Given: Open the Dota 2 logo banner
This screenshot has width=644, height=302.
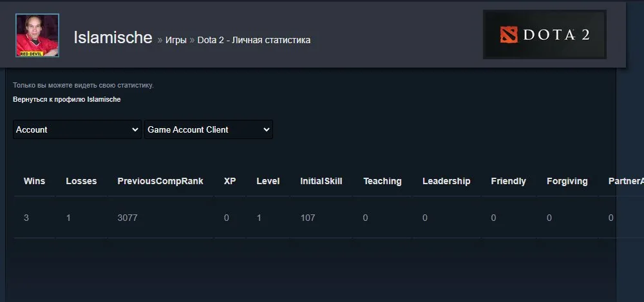Looking at the screenshot, I should (x=545, y=35).
